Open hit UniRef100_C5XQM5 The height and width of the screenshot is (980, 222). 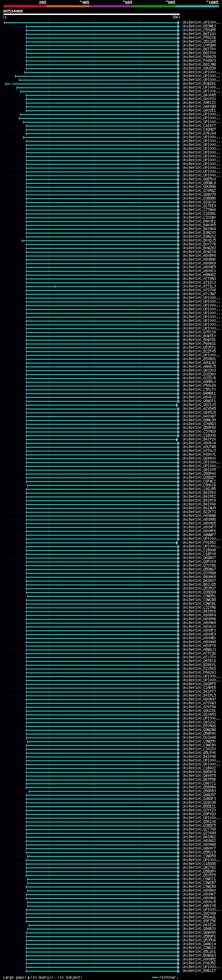(199, 30)
